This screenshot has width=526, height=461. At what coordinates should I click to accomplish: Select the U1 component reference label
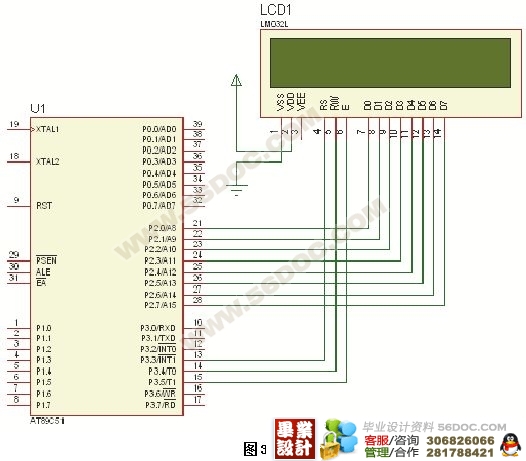pyautogui.click(x=38, y=108)
